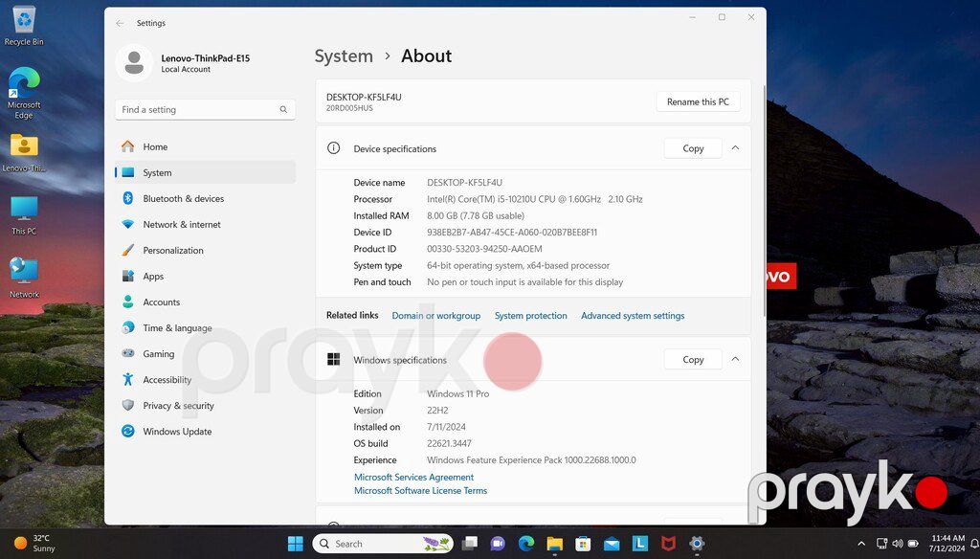
Task: Open Time & language settings
Action: 205,327
